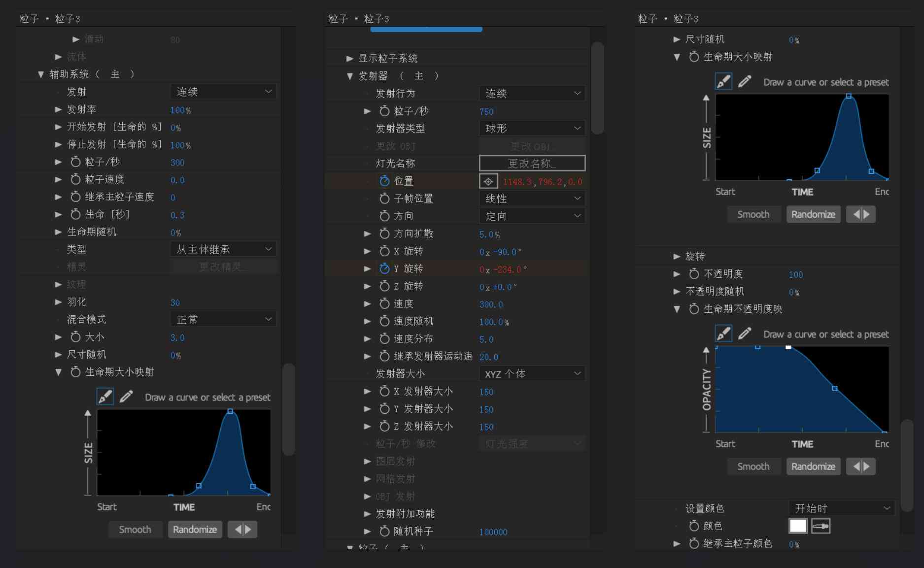The image size is (924, 568).
Task: Click 随机种子 value 100000
Action: point(493,532)
